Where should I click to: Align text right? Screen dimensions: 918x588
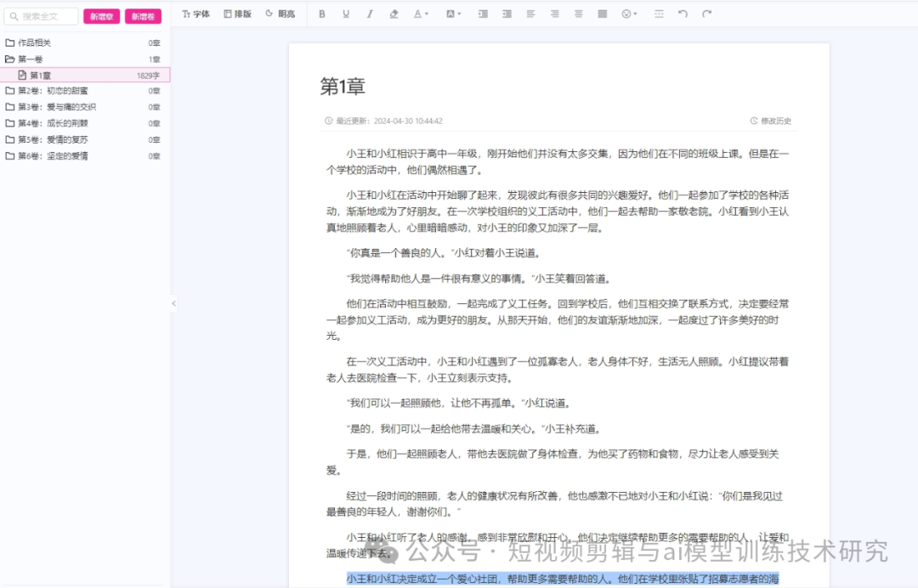click(554, 14)
